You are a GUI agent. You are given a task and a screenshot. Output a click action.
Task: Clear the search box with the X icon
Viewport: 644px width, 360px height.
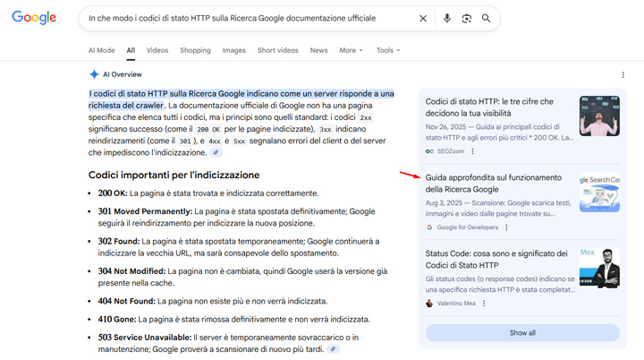[x=423, y=18]
